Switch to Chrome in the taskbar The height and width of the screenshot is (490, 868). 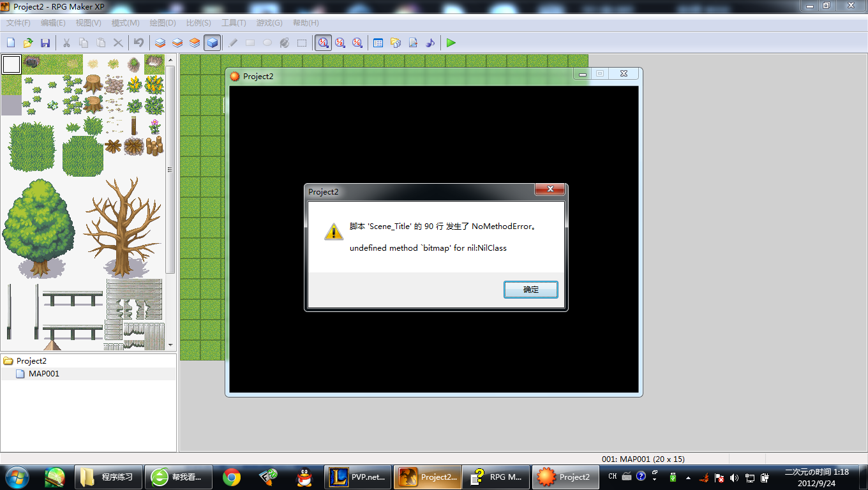(x=231, y=477)
